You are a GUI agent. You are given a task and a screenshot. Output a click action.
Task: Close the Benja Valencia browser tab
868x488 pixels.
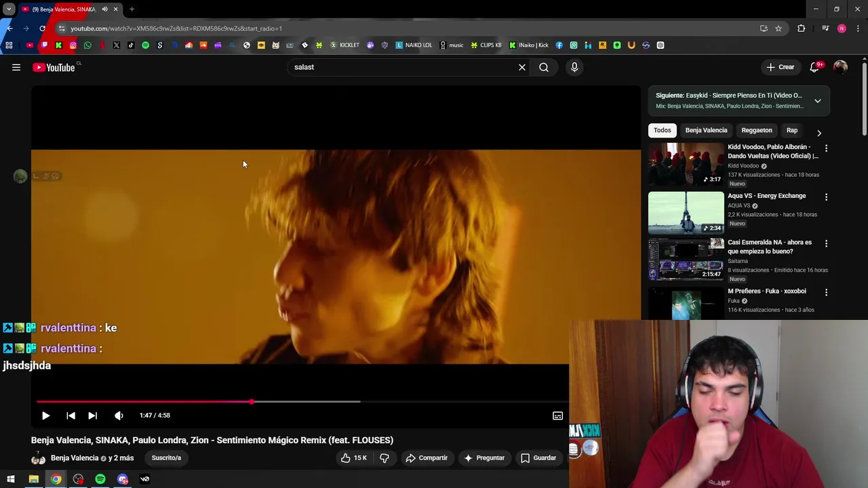115,9
